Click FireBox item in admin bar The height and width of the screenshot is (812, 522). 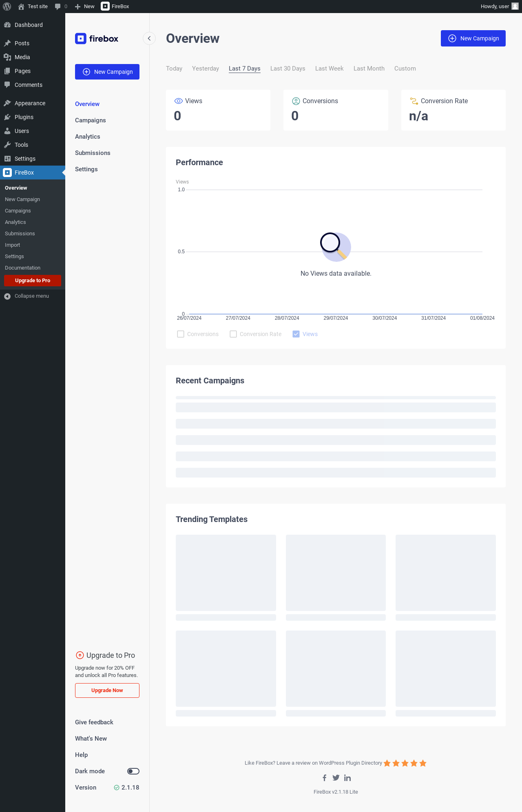tap(115, 7)
